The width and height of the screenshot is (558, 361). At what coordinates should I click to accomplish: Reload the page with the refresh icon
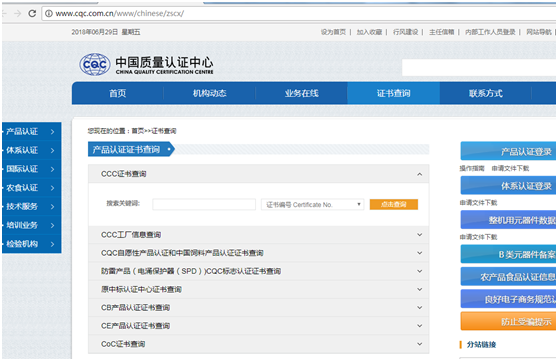click(32, 14)
